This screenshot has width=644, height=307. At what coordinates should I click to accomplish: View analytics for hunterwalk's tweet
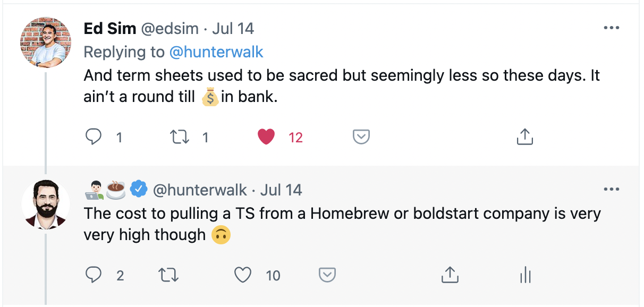pos(525,275)
